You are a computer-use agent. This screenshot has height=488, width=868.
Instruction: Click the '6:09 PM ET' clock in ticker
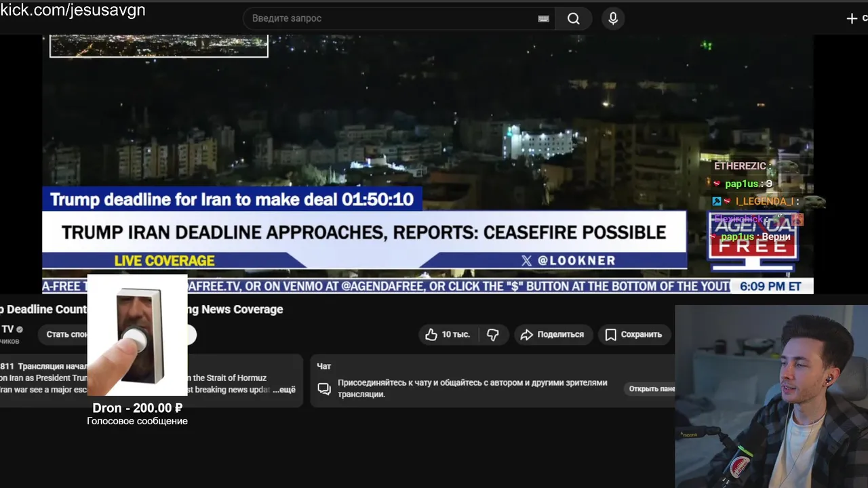770,287
